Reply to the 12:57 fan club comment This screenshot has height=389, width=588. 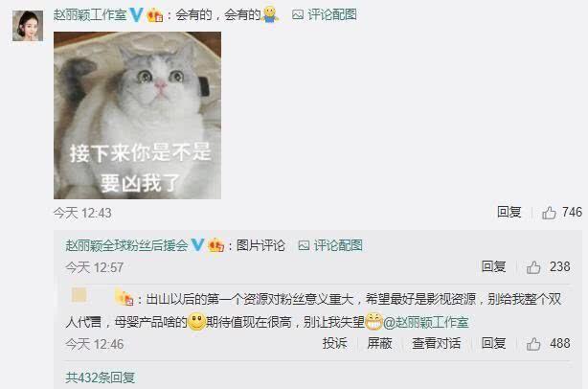click(493, 266)
